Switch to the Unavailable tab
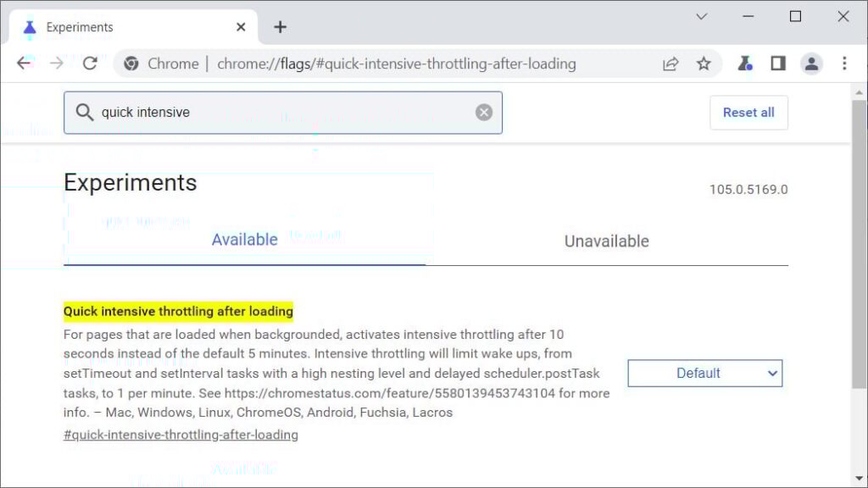868x488 pixels. pyautogui.click(x=606, y=241)
